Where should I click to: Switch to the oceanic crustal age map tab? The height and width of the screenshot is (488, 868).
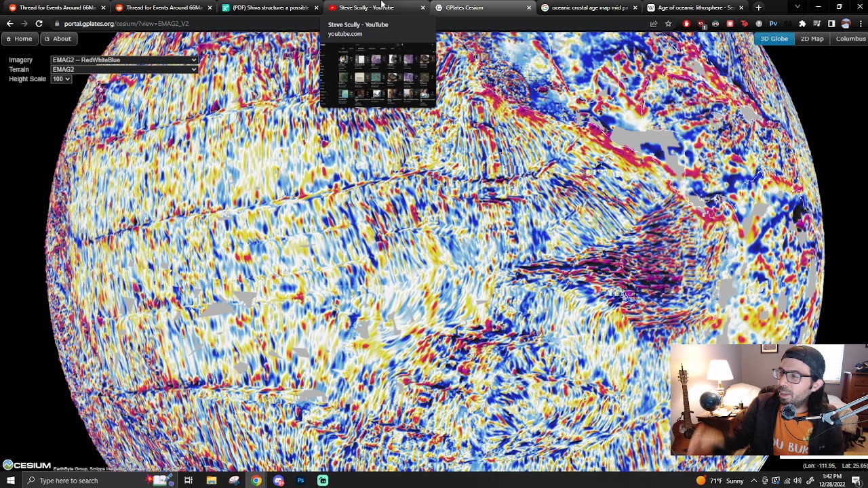(589, 7)
